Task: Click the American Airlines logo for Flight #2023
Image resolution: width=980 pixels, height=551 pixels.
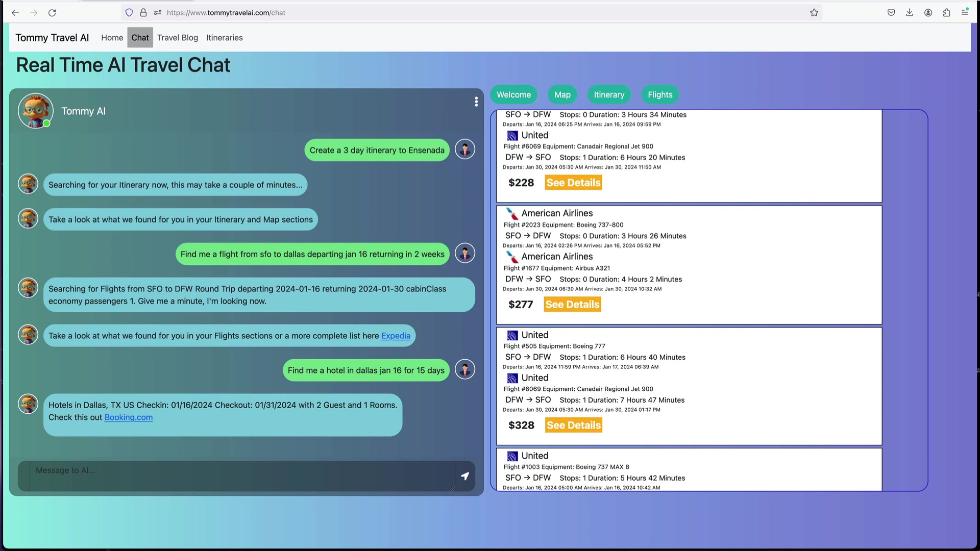Action: 512,213
